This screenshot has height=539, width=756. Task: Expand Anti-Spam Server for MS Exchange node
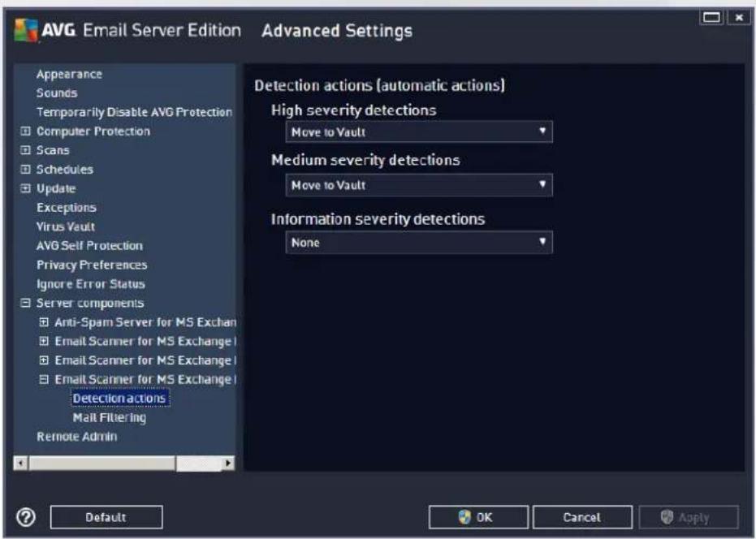44,322
